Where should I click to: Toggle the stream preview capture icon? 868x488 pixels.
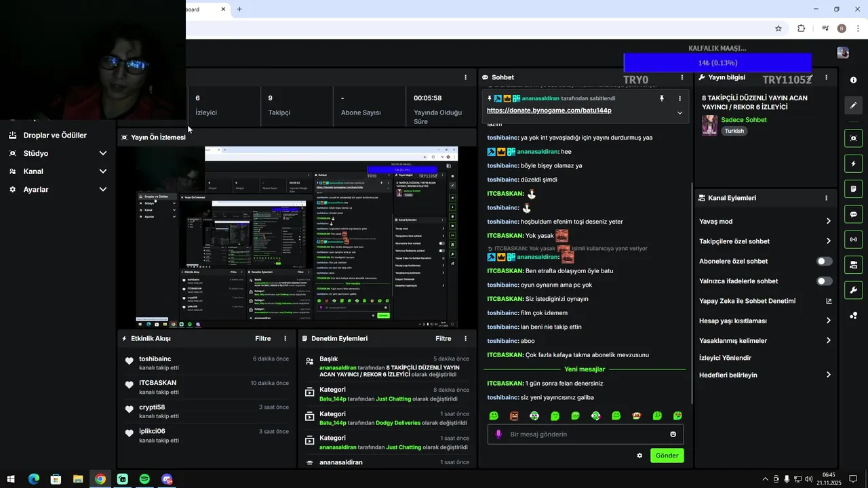coord(853,138)
